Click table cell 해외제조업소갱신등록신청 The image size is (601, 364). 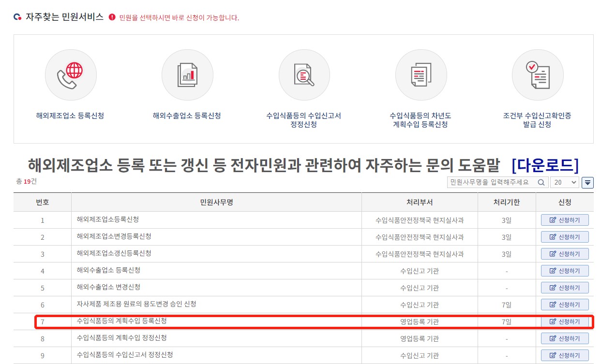tap(114, 253)
